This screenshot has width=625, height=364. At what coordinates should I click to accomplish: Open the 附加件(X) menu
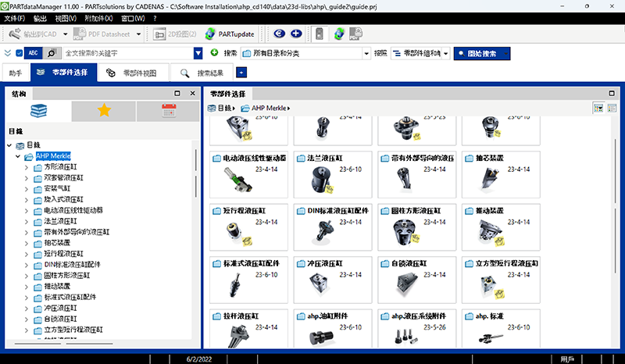99,18
